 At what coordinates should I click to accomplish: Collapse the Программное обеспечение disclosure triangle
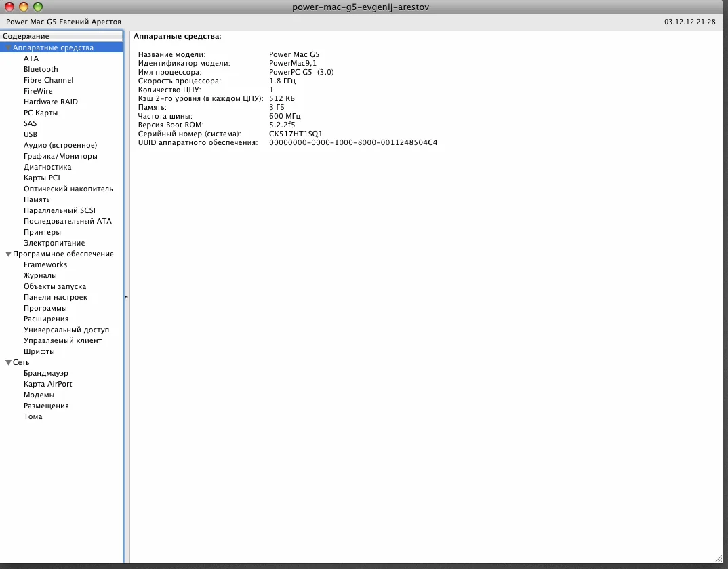(8, 254)
